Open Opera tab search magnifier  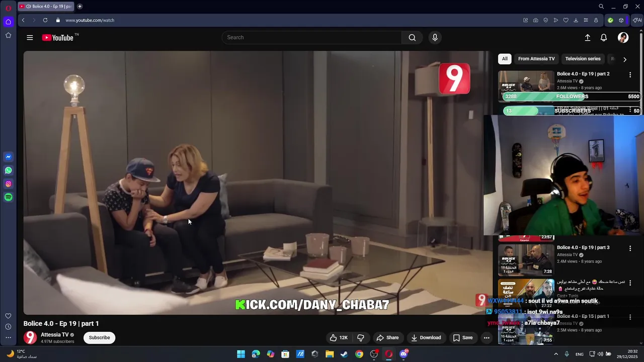point(601,7)
